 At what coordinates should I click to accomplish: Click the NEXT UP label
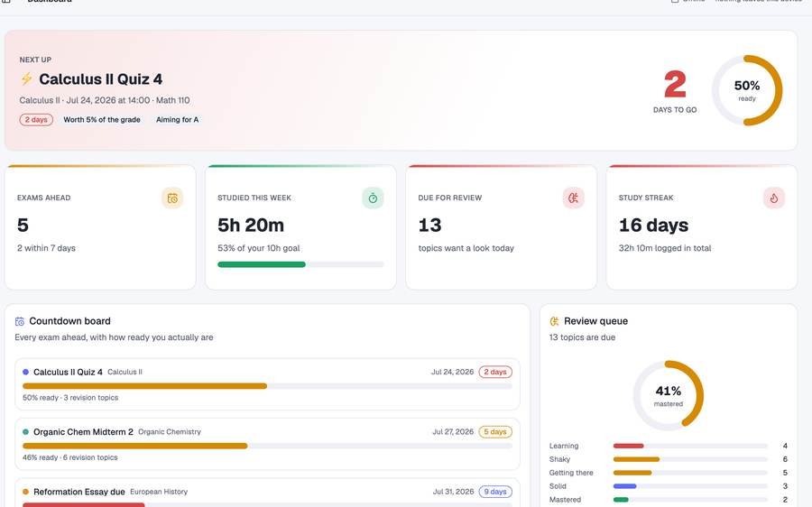(35, 60)
